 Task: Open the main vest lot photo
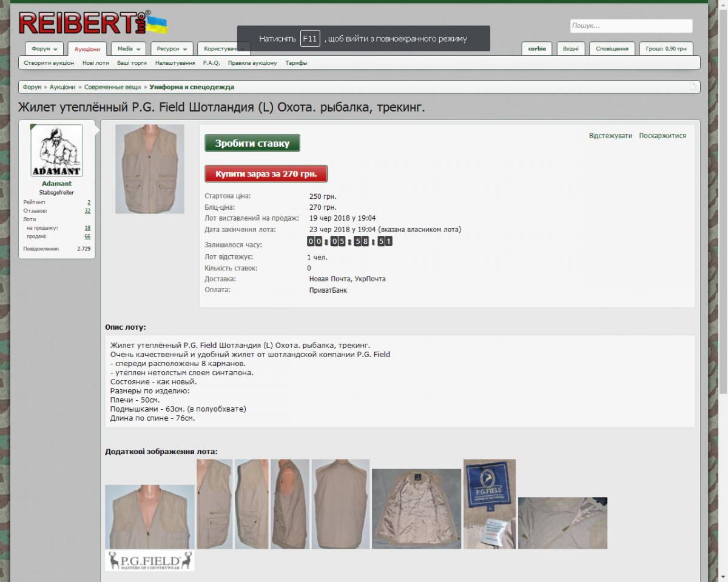[150, 169]
